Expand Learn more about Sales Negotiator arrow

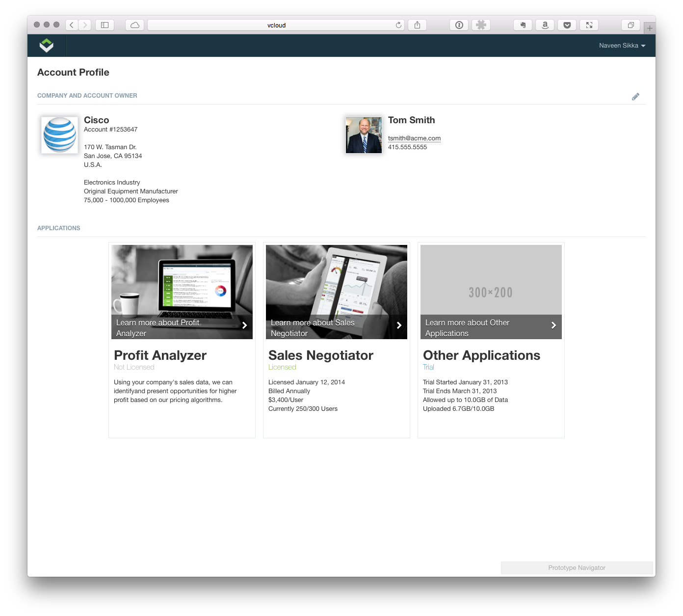(x=399, y=325)
